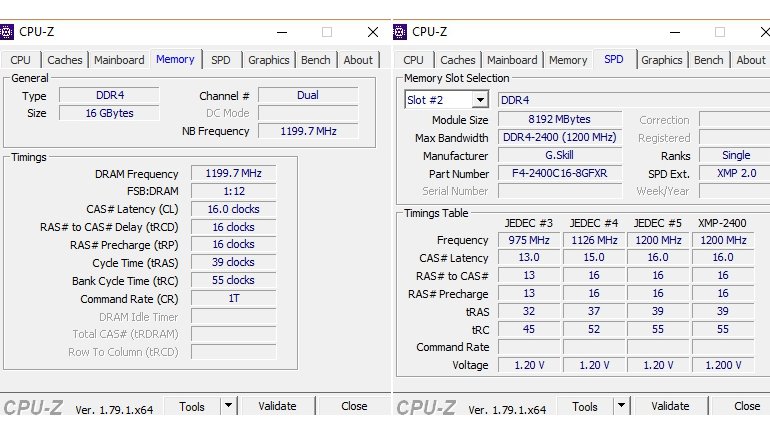Switch to the Memory tab in right window
Image resolution: width=770 pixels, height=434 pixels.
click(568, 60)
